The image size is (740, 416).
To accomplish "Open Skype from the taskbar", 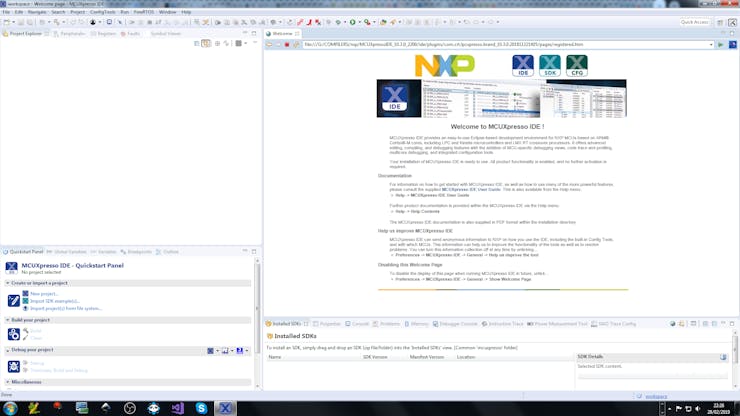I will point(202,408).
